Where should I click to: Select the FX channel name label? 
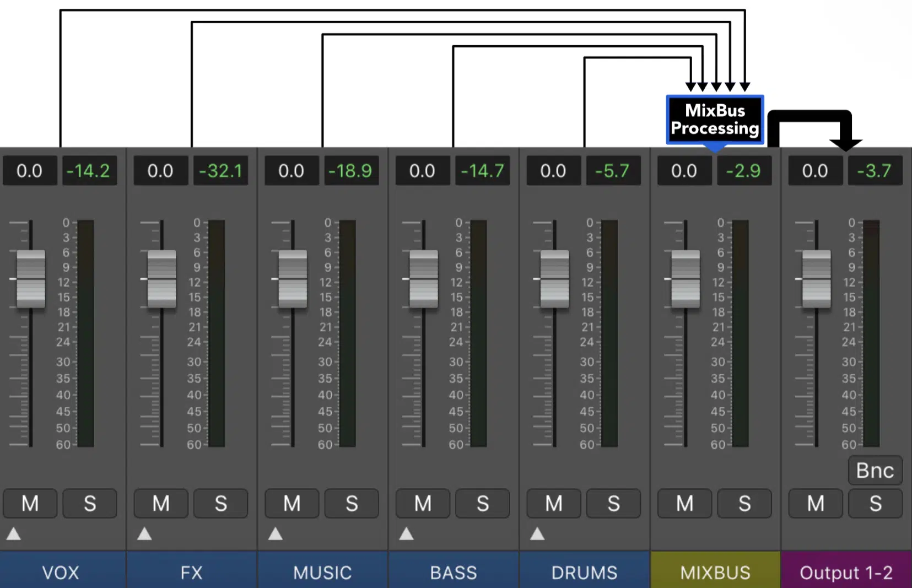(x=192, y=570)
